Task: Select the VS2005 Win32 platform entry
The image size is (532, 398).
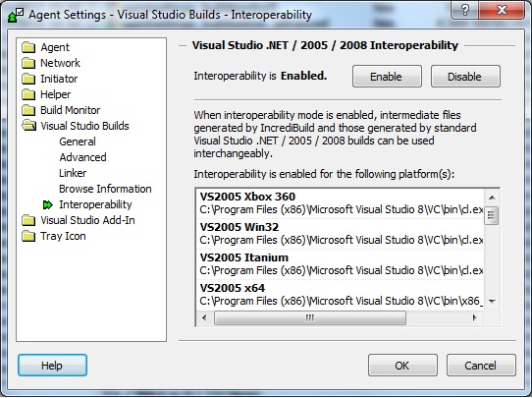Action: point(340,234)
